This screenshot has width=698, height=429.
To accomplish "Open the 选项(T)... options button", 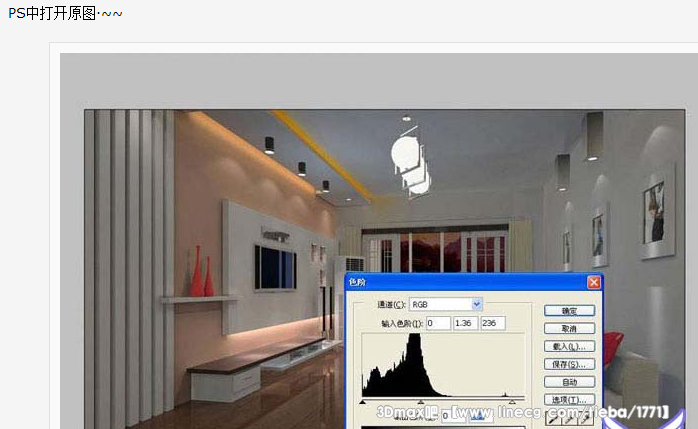I will click(569, 400).
